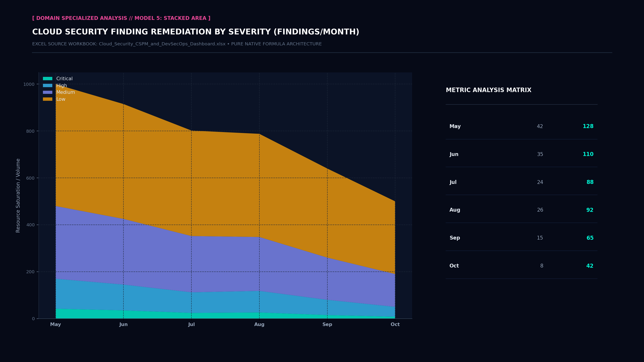
Task: Click the 600 y-axis tick label
Action: pos(30,178)
